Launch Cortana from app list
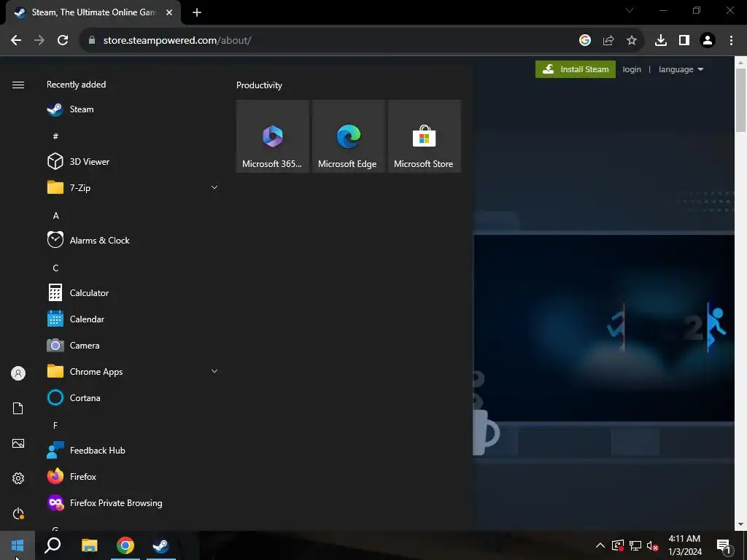This screenshot has height=560, width=747. (x=133, y=397)
